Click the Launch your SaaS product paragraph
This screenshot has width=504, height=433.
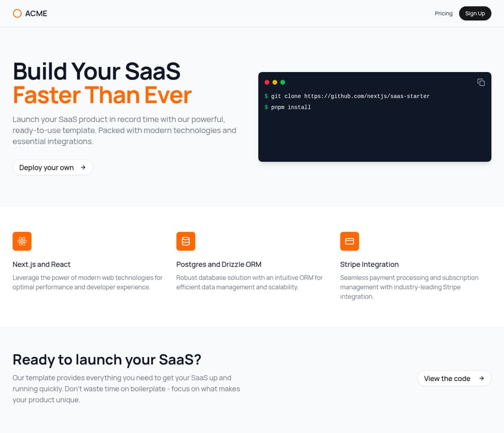[x=125, y=130]
